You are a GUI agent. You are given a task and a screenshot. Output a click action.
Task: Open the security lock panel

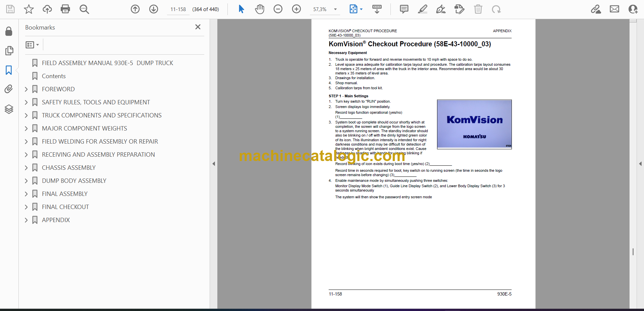[9, 31]
